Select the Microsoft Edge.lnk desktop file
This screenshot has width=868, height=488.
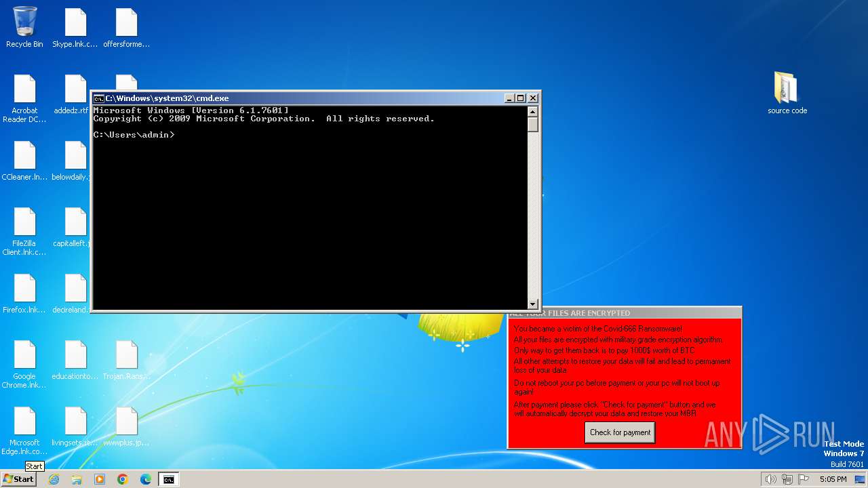click(x=24, y=430)
